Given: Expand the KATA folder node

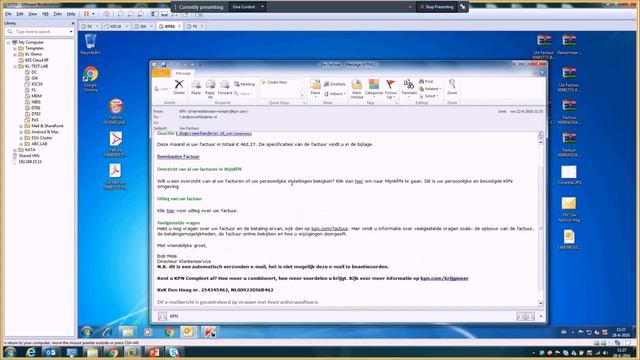Looking at the screenshot, I should pos(15,150).
